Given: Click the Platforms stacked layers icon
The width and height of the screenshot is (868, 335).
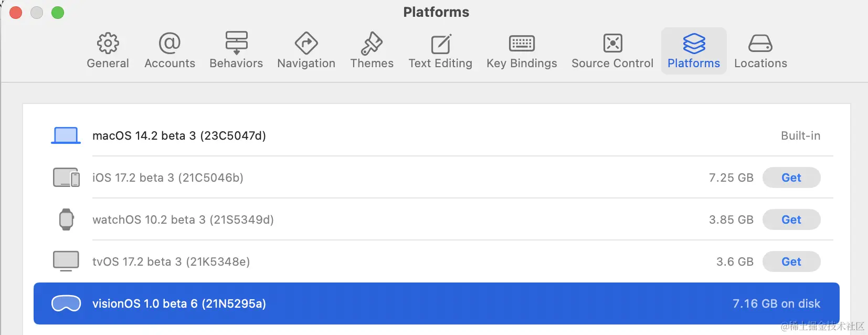Looking at the screenshot, I should [x=694, y=43].
